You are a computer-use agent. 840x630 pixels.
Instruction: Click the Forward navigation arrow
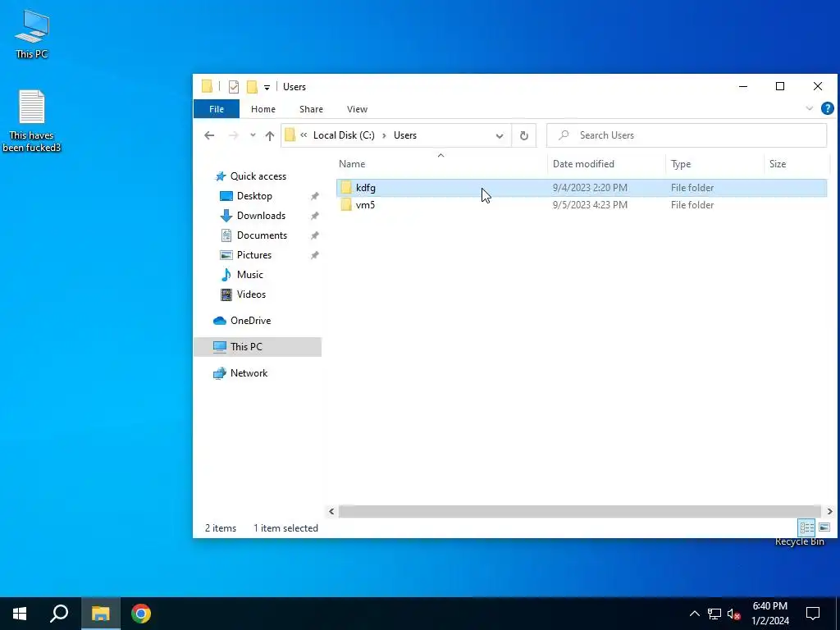click(234, 135)
